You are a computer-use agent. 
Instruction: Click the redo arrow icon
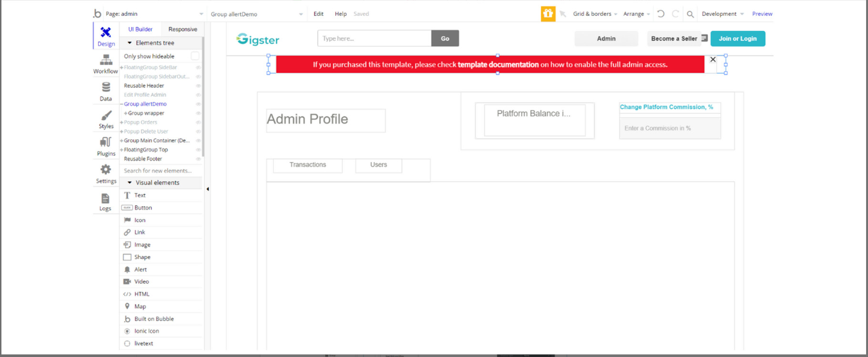pos(675,14)
